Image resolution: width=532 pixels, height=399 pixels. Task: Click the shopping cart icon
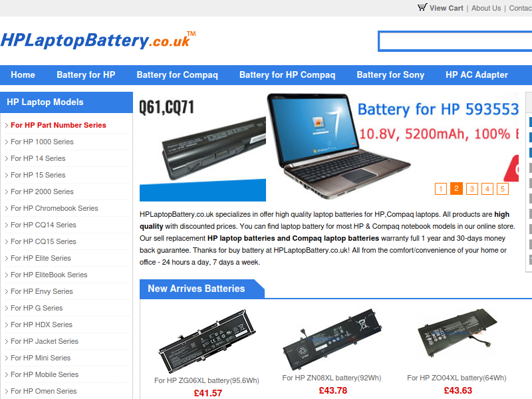click(422, 7)
